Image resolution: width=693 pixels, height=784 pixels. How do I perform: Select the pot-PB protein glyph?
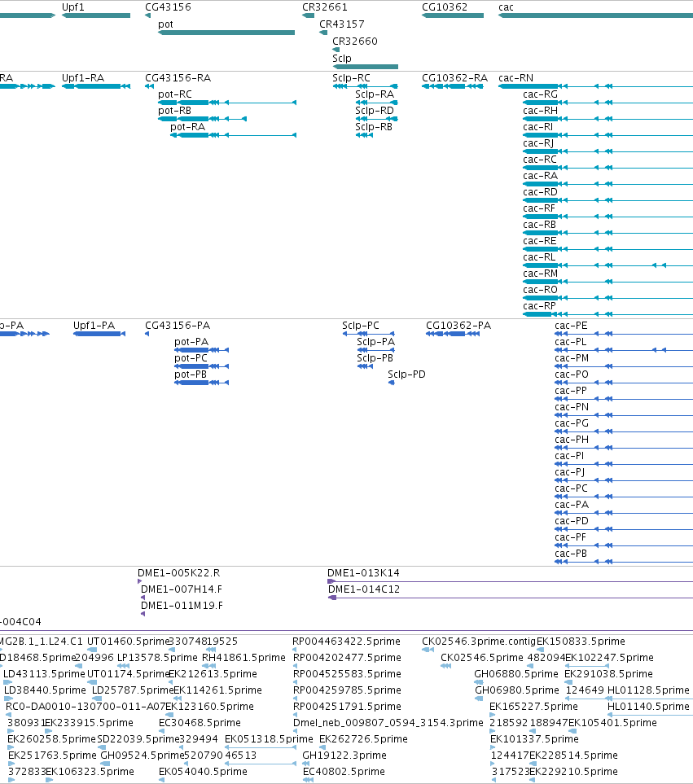(202, 383)
